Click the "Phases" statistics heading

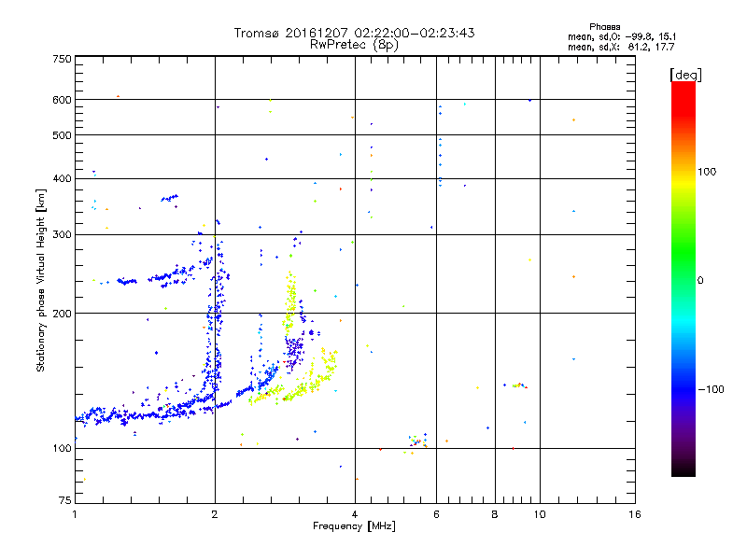[604, 27]
